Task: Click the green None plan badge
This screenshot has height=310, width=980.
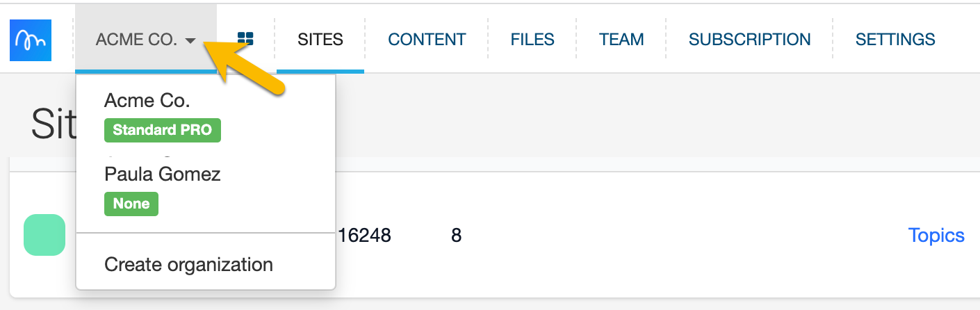Action: tap(131, 204)
